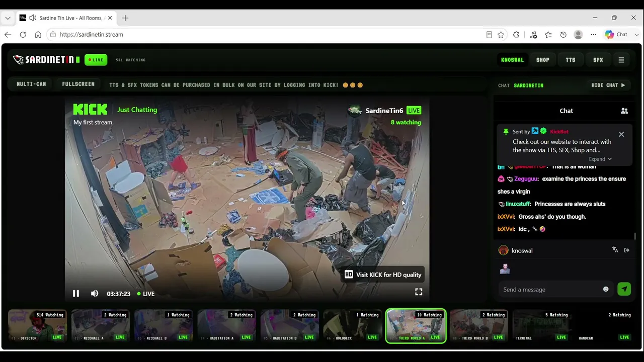Viewport: 644px width, 362px height.
Task: Select the THIRD WORLD A camera thumbnail
Action: [x=416, y=326]
